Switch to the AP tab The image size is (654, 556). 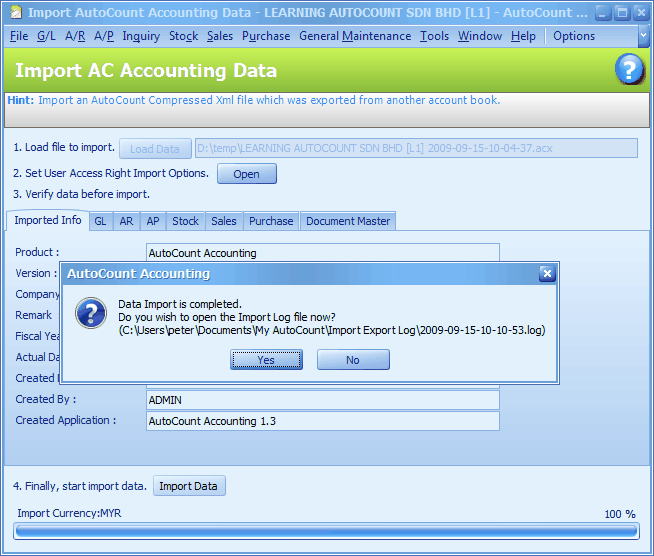[x=153, y=221]
